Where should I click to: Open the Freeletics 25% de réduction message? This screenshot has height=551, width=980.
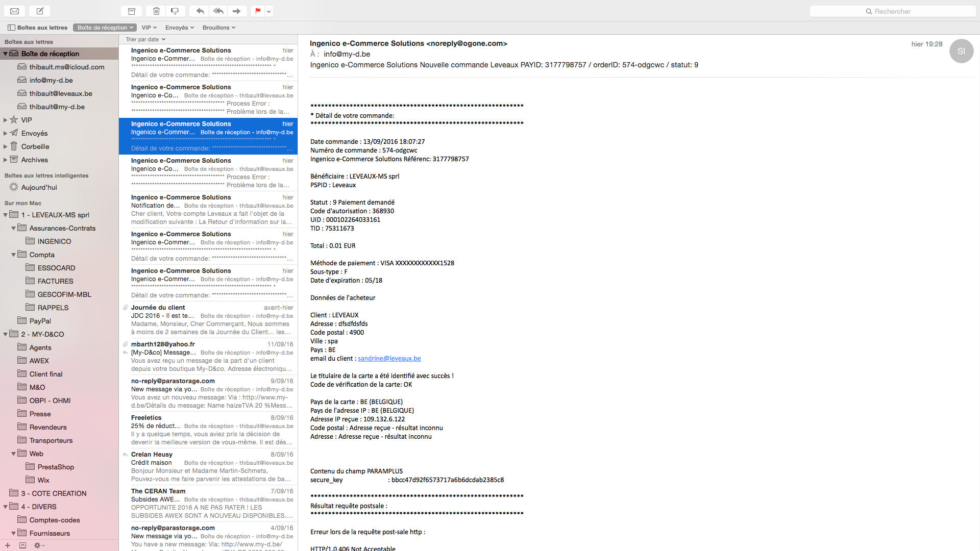[208, 430]
